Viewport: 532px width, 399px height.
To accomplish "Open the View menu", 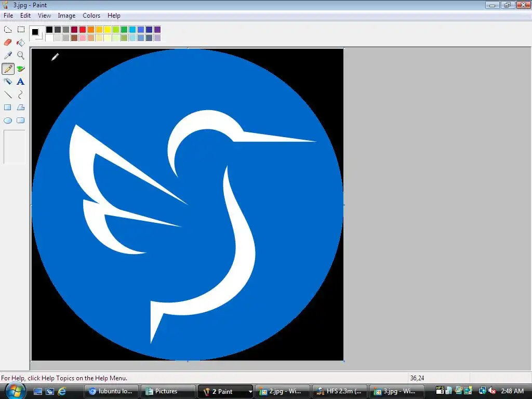I will [x=44, y=16].
